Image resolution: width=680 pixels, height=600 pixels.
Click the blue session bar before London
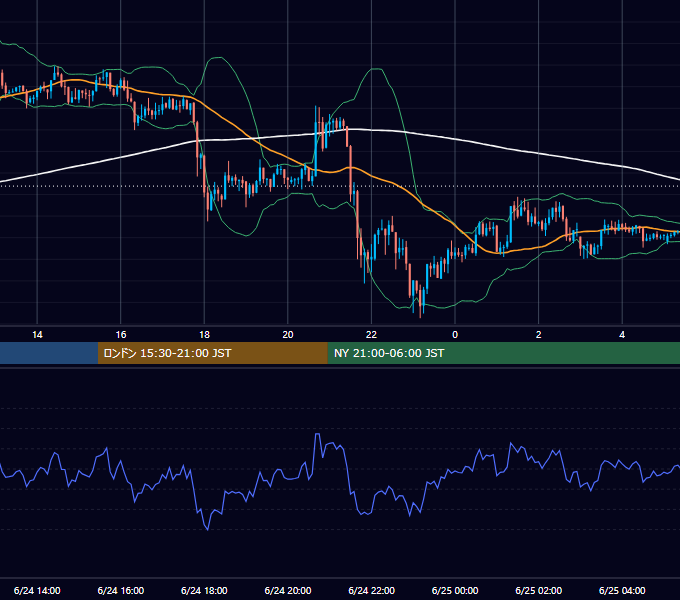pyautogui.click(x=49, y=353)
